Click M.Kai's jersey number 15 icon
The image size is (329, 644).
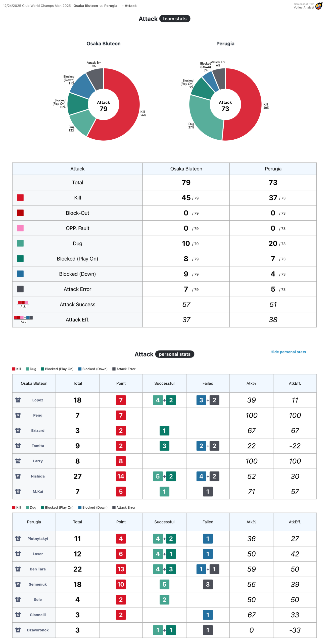click(18, 491)
